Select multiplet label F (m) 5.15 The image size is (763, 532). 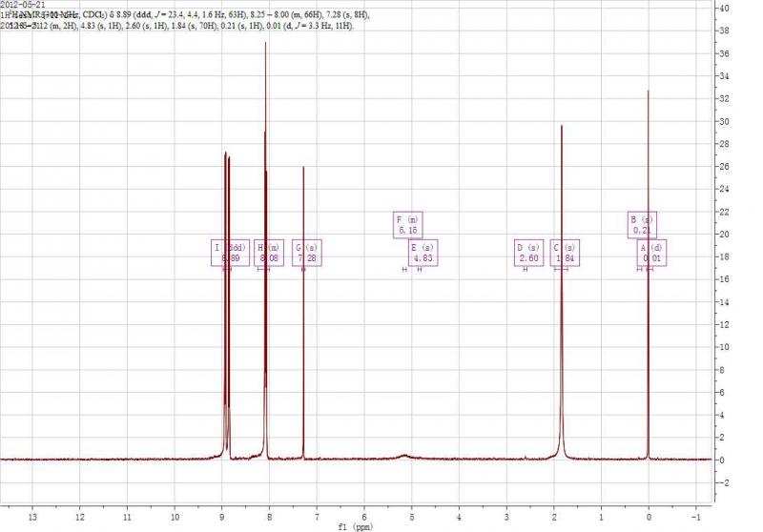408,225
